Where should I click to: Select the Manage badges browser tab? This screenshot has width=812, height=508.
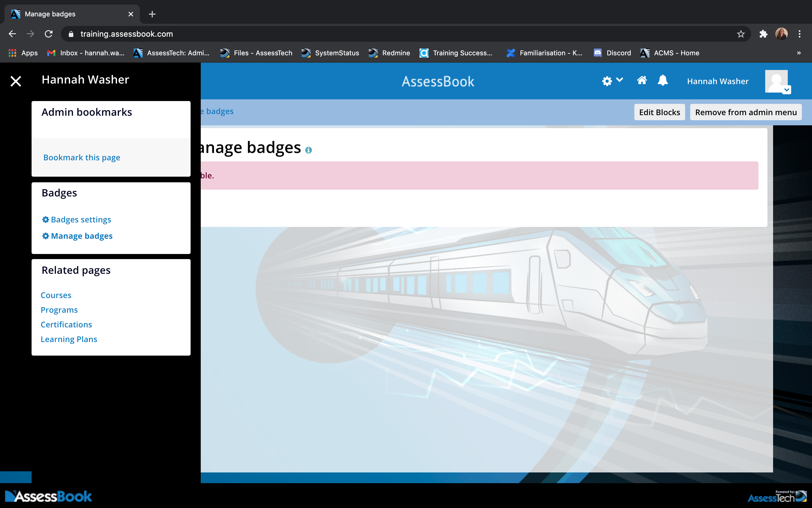pyautogui.click(x=72, y=14)
